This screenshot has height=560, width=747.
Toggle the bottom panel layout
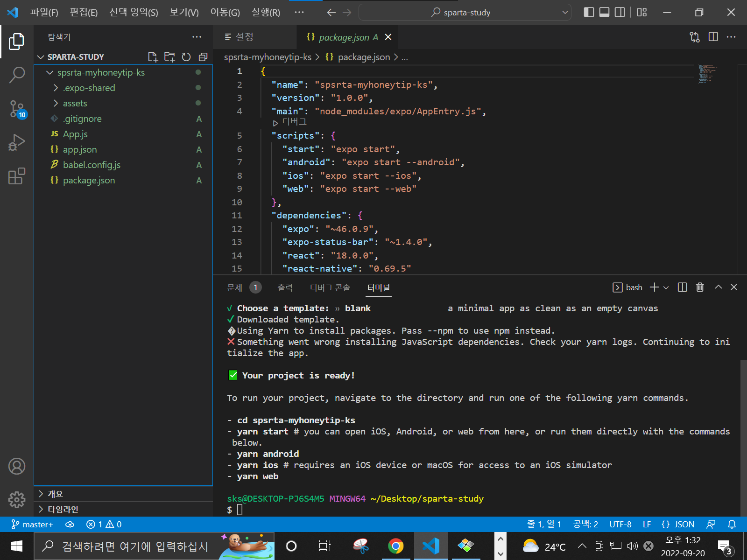tap(605, 13)
